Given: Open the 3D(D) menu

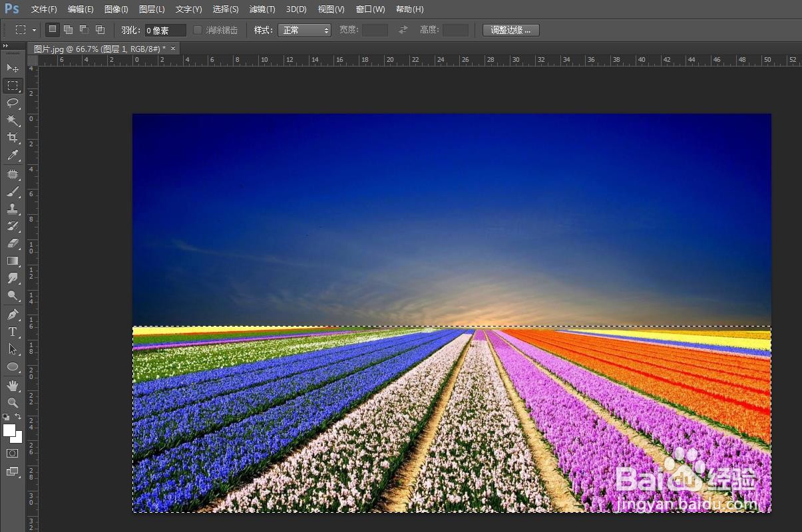Looking at the screenshot, I should click(x=296, y=9).
